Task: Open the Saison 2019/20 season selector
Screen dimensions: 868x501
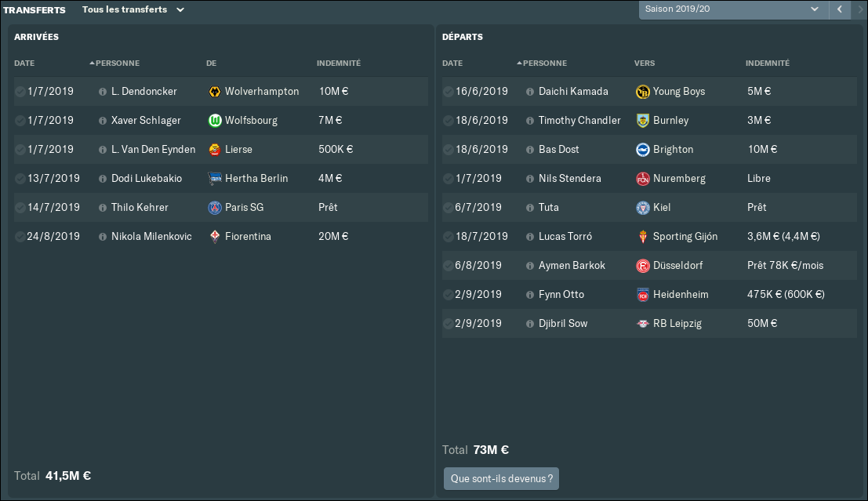Action: pyautogui.click(x=733, y=9)
